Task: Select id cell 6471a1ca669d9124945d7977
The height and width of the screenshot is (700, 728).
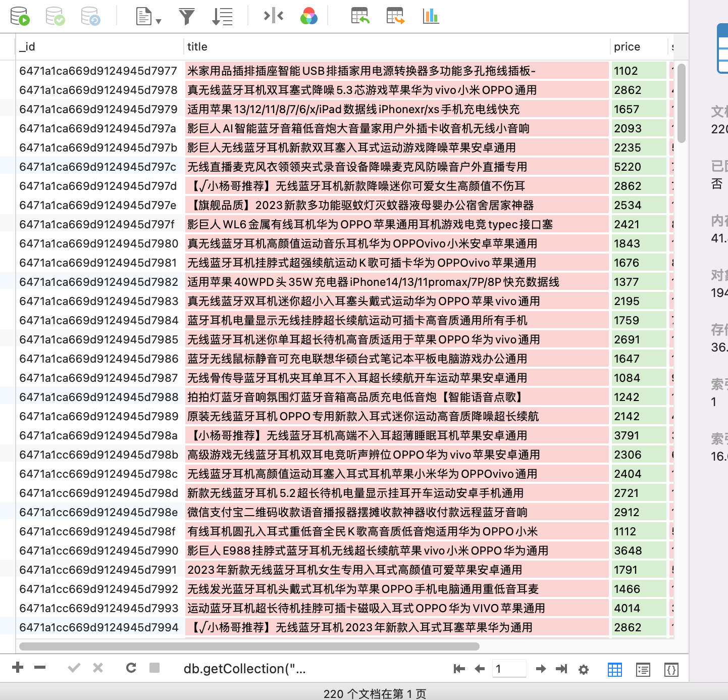Action: [99, 71]
